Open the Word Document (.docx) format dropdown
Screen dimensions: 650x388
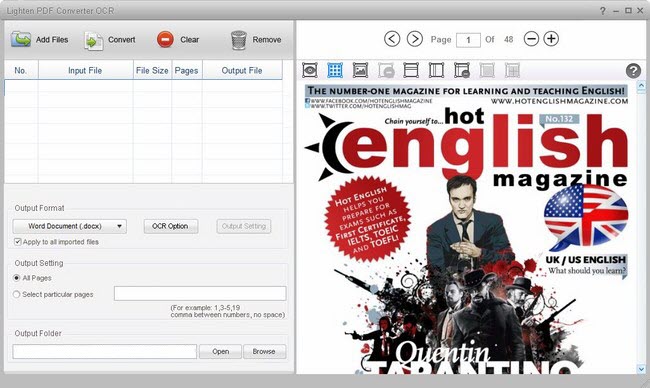click(x=70, y=226)
